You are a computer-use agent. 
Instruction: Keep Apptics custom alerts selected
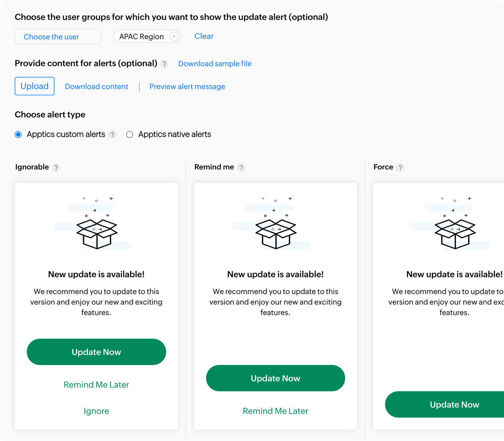(18, 134)
